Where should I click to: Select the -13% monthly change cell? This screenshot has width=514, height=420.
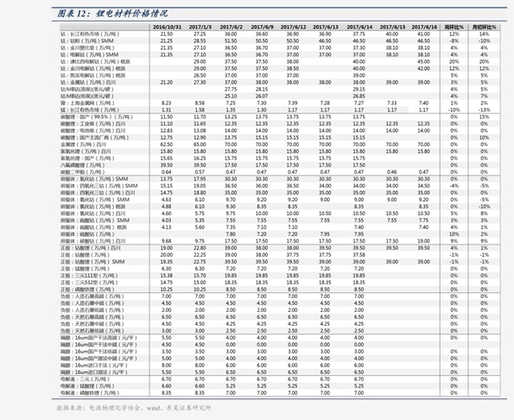[x=484, y=110]
